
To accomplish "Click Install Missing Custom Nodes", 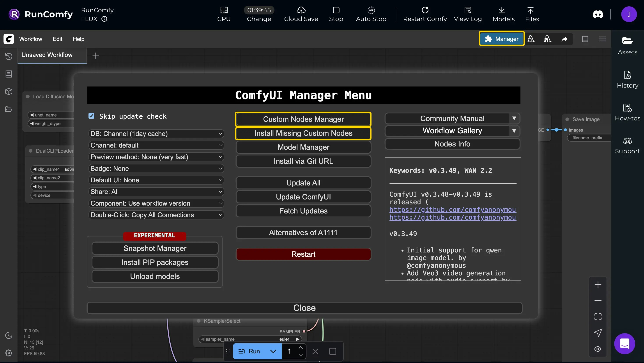I will pyautogui.click(x=303, y=133).
